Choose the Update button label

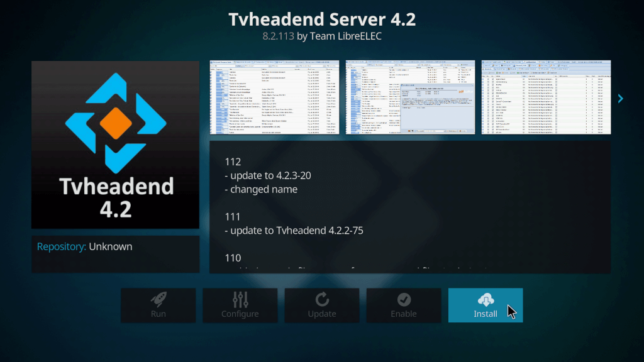point(322,314)
